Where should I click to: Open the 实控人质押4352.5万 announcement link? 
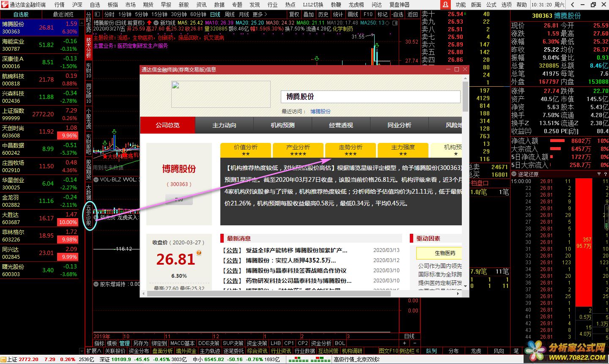pyautogui.click(x=291, y=260)
